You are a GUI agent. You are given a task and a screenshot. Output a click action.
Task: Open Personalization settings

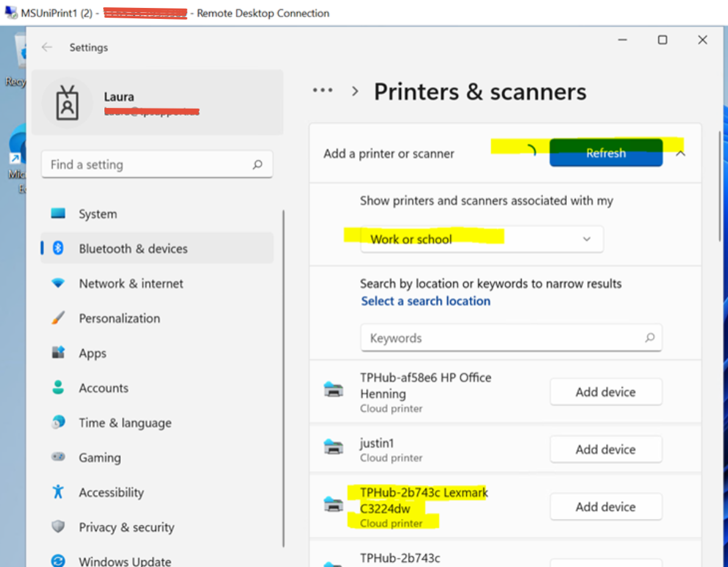click(157, 318)
